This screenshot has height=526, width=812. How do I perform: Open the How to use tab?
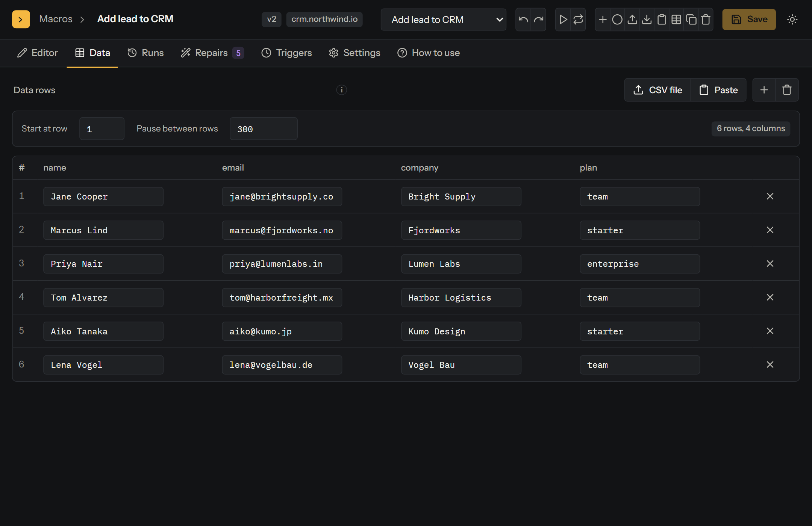coord(429,53)
